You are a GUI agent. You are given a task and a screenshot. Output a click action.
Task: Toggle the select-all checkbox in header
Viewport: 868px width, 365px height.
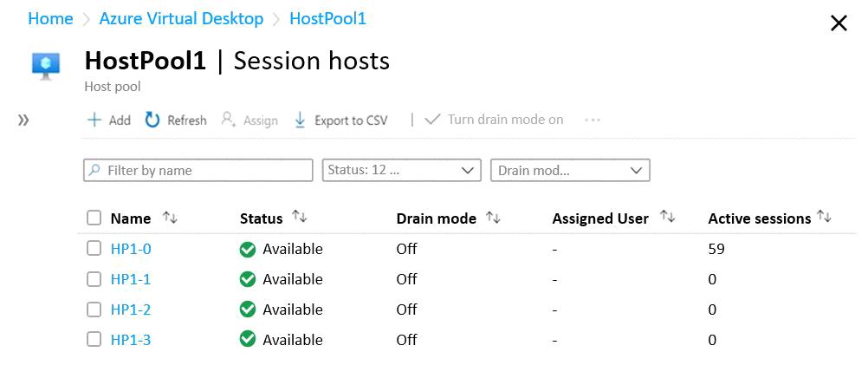(x=94, y=218)
